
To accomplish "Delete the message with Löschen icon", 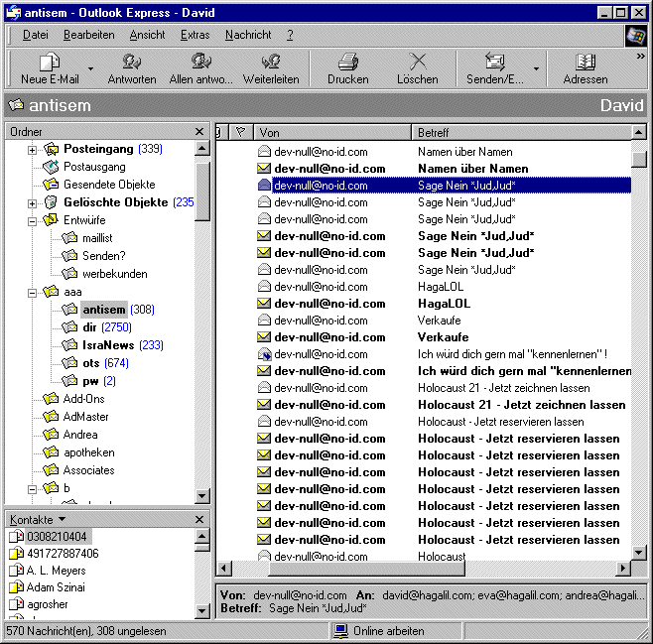I will click(417, 63).
